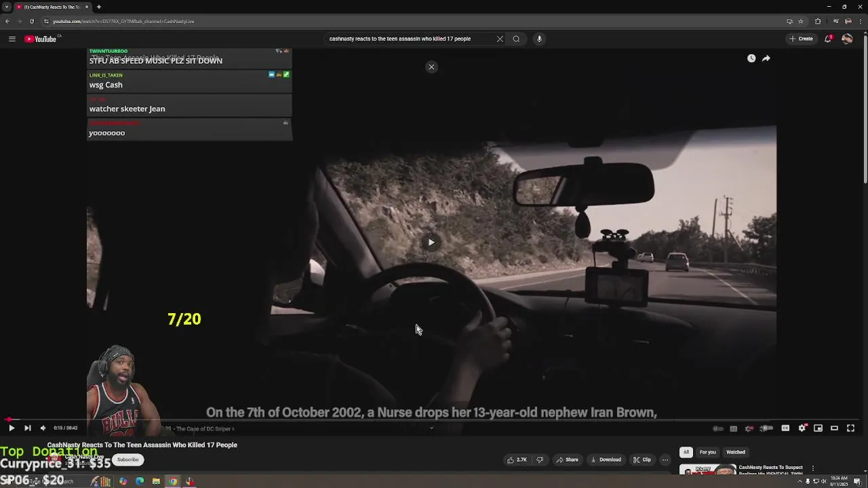Open suggested video thumbnail
The width and height of the screenshot is (868, 488).
pyautogui.click(x=707, y=470)
